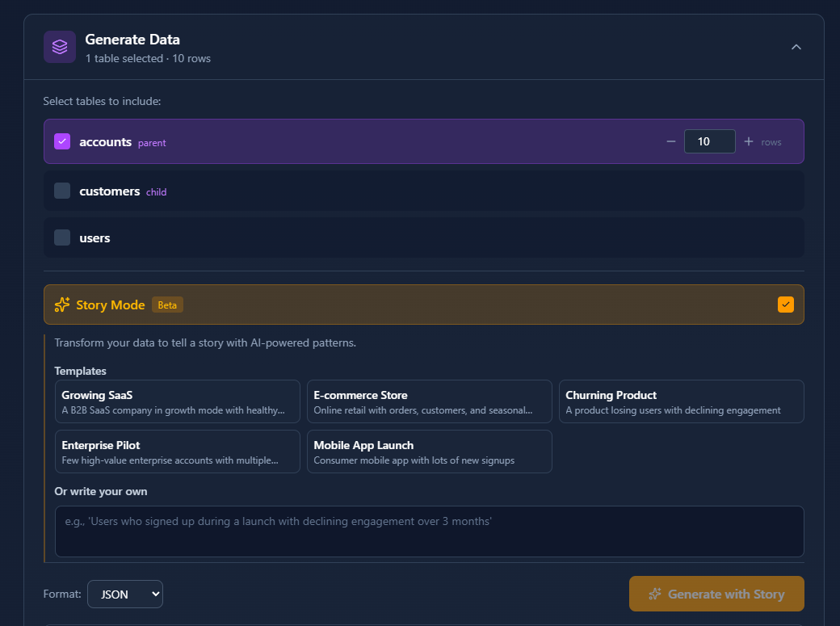Select the Growing SaaS template

click(x=177, y=401)
